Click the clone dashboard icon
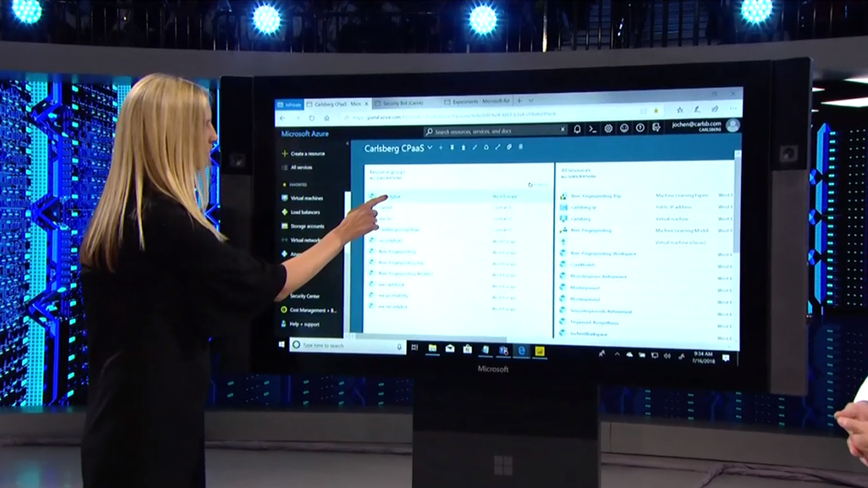This screenshot has height=488, width=868. (509, 147)
